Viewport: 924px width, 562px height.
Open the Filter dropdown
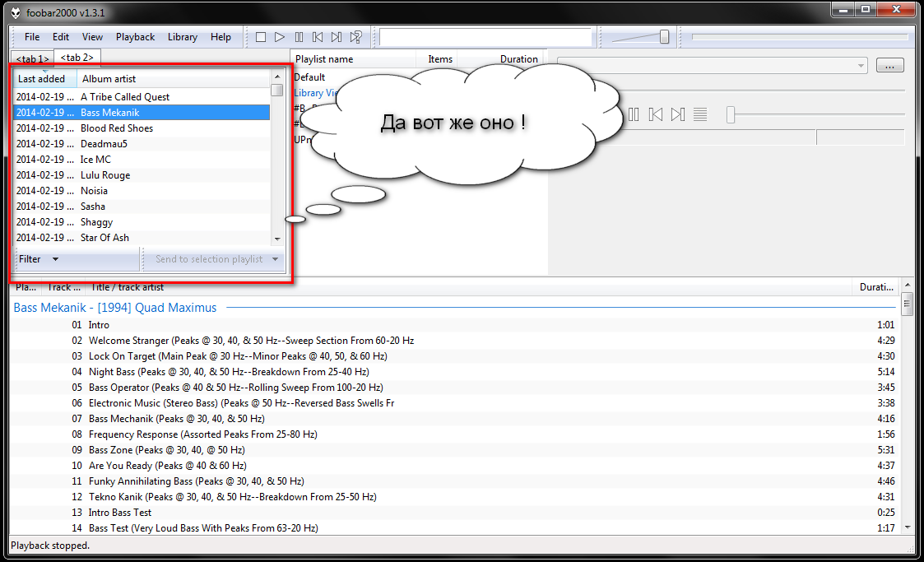pos(39,259)
